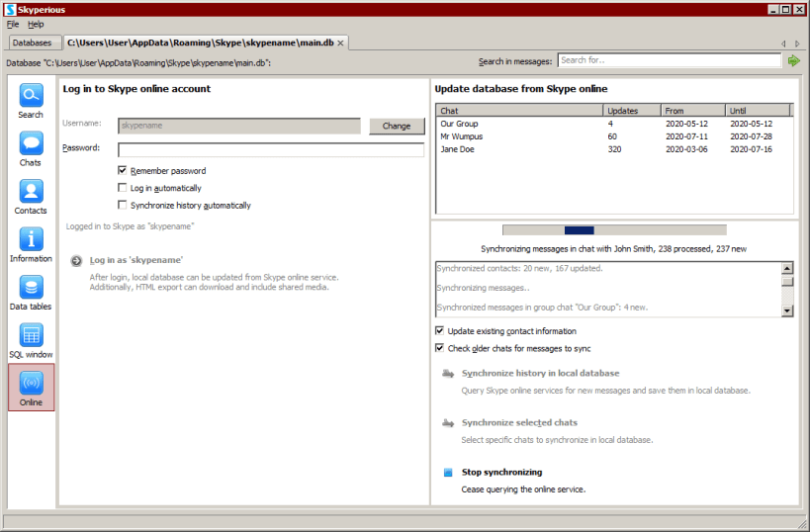This screenshot has width=810, height=532.
Task: Click Stop synchronizing link
Action: point(501,472)
